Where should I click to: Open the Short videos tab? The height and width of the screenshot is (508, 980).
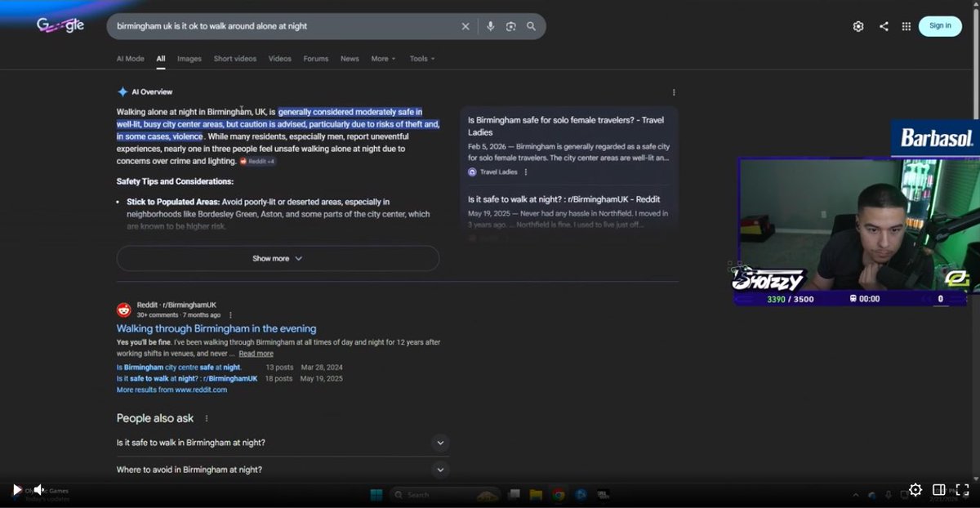pyautogui.click(x=235, y=59)
